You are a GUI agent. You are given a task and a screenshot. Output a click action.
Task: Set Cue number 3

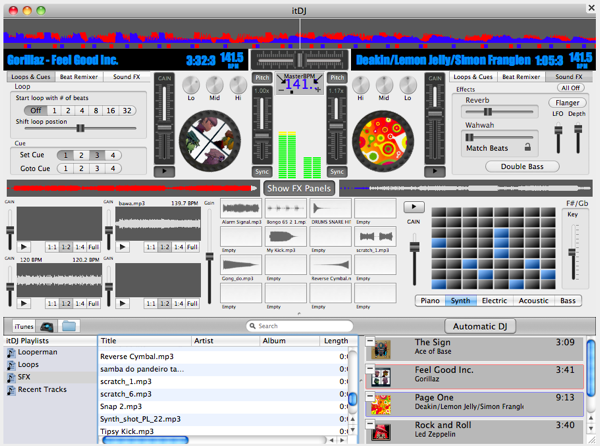point(97,155)
